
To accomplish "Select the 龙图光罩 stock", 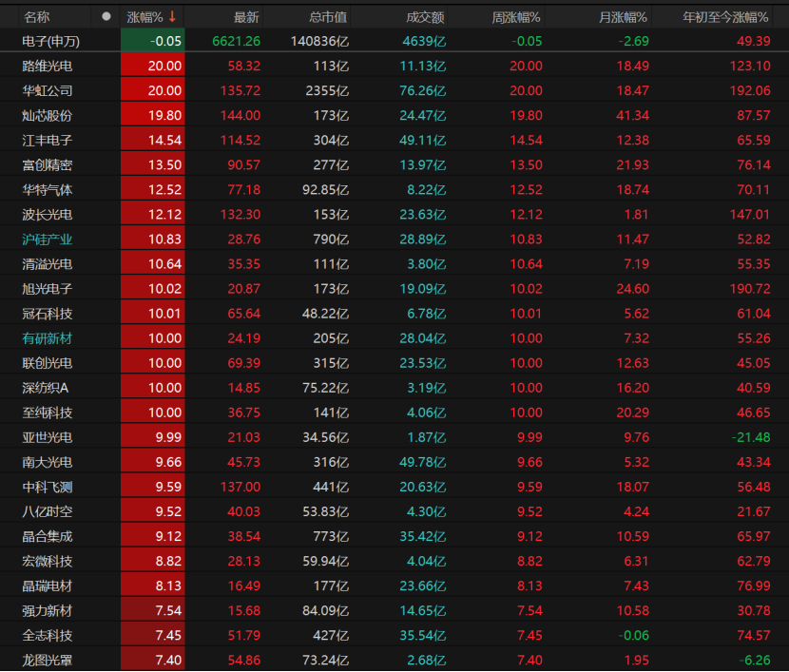I will pyautogui.click(x=48, y=659).
